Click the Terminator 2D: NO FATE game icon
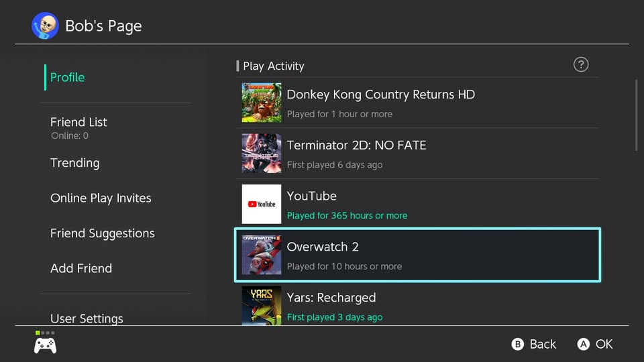The image size is (644, 362). click(262, 154)
